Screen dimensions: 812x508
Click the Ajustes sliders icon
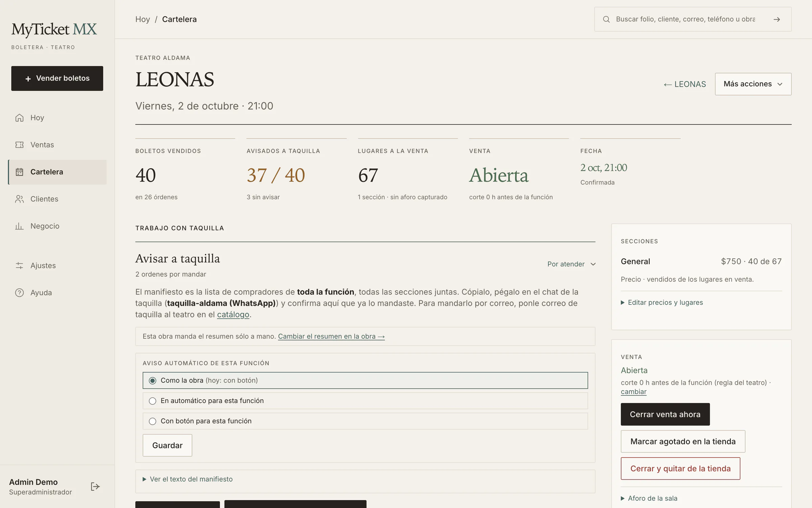tap(19, 266)
